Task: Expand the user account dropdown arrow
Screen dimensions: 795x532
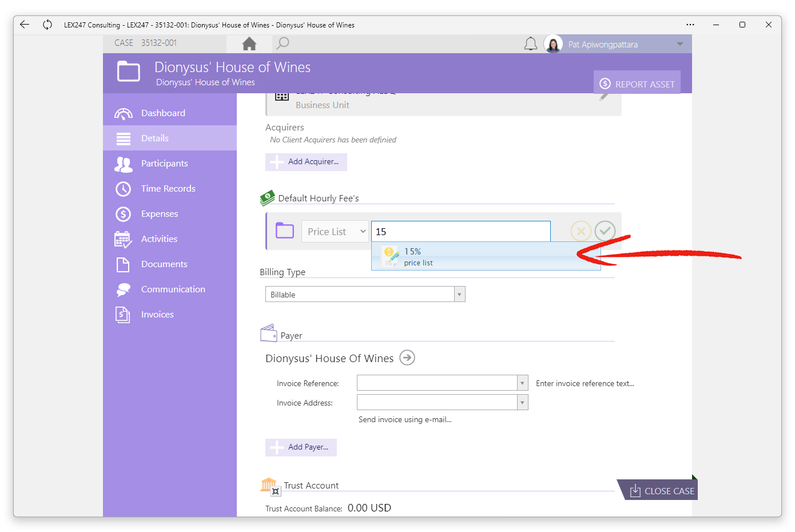Action: (680, 44)
